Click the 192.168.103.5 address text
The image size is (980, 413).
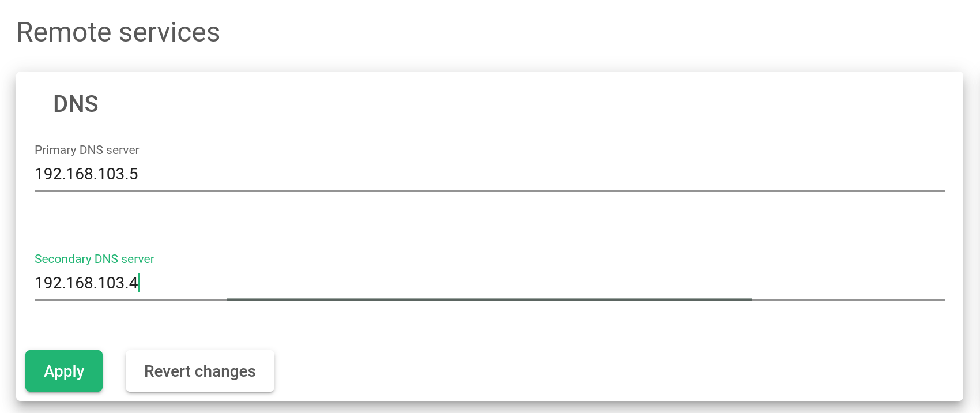pos(86,174)
